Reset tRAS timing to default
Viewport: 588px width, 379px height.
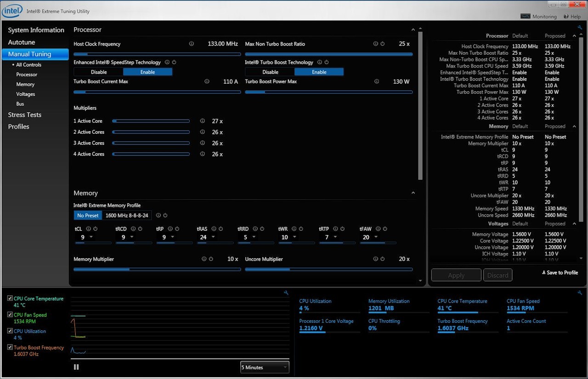[220, 229]
